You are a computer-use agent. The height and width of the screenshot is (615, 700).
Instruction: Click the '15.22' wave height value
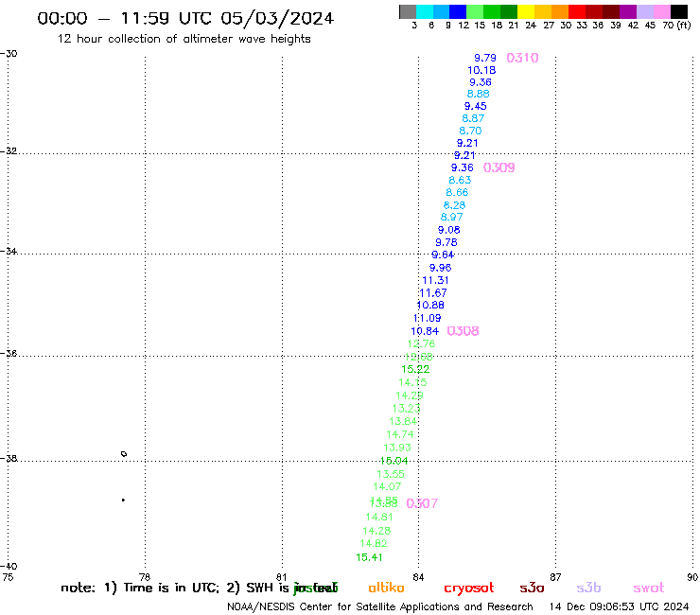click(415, 369)
